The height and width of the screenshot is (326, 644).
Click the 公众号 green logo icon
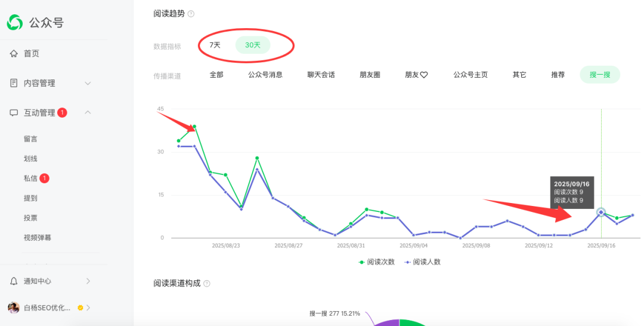coord(15,23)
